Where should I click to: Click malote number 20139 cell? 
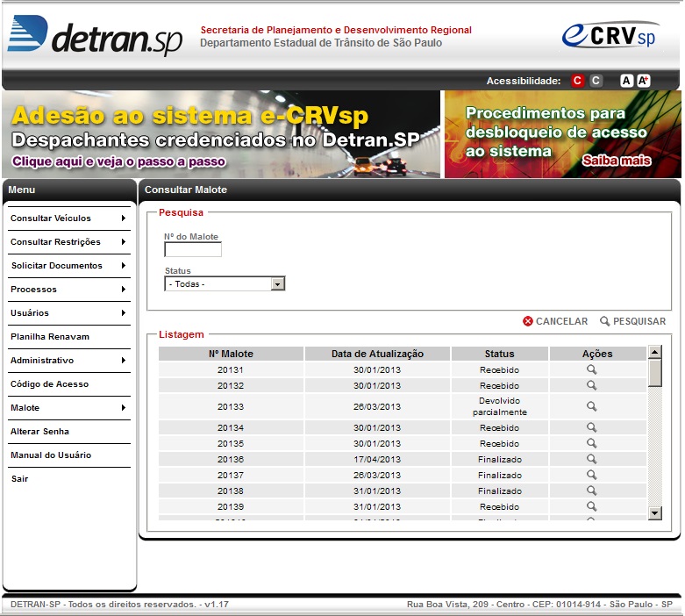[231, 506]
